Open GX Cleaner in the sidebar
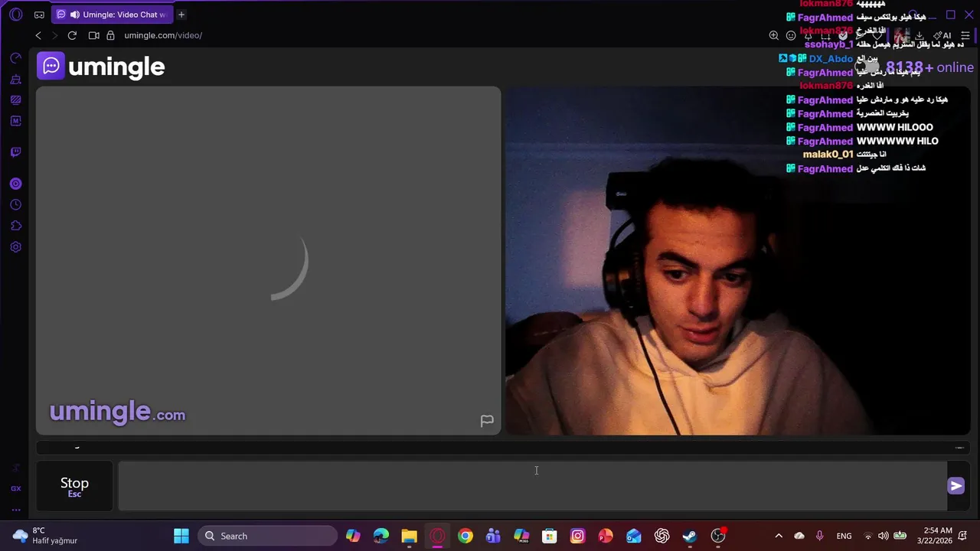This screenshot has height=551, width=980. click(15, 80)
